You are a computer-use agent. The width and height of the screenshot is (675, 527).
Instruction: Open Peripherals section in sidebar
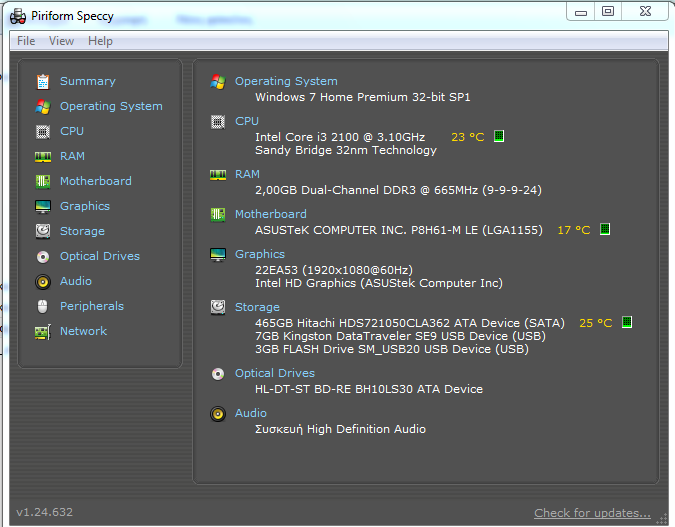coord(92,306)
